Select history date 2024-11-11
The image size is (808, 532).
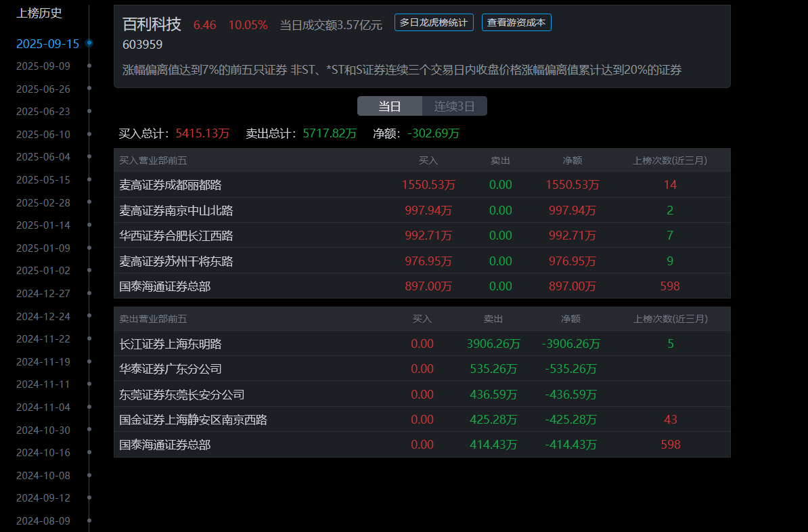click(43, 384)
